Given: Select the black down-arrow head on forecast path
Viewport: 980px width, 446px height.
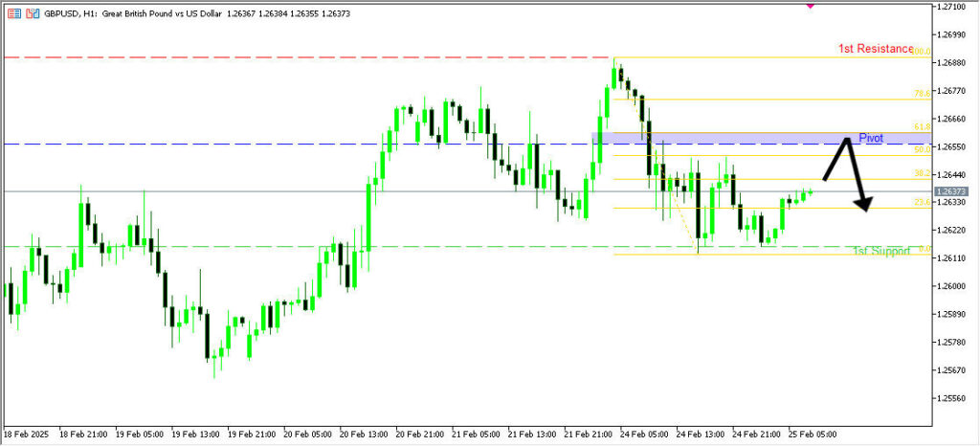Looking at the screenshot, I should click(865, 204).
